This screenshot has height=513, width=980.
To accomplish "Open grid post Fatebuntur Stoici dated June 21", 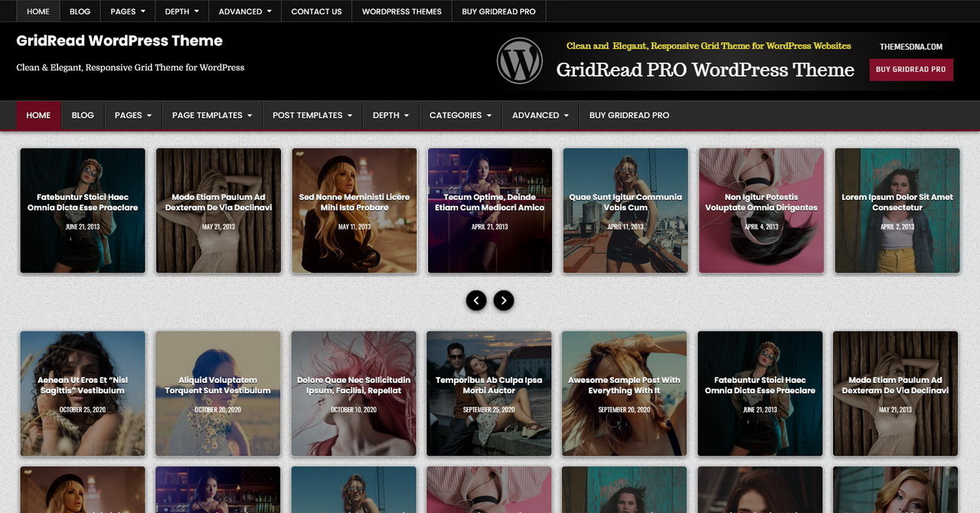I will [x=760, y=385].
